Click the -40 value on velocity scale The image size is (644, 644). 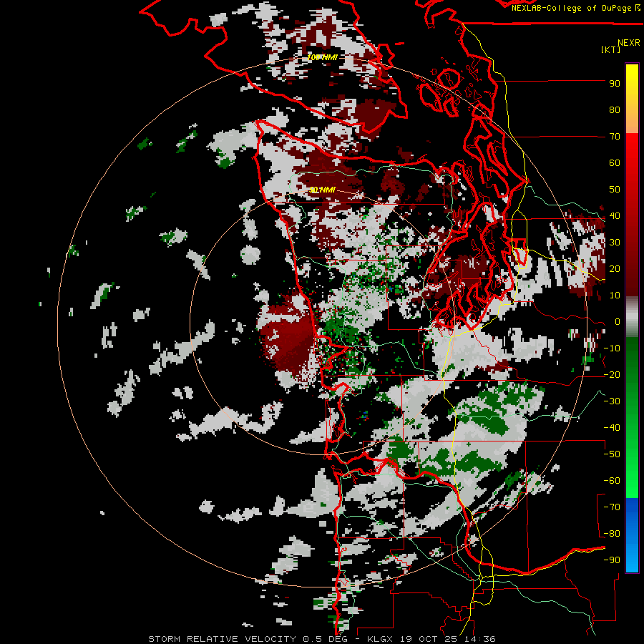(x=612, y=428)
